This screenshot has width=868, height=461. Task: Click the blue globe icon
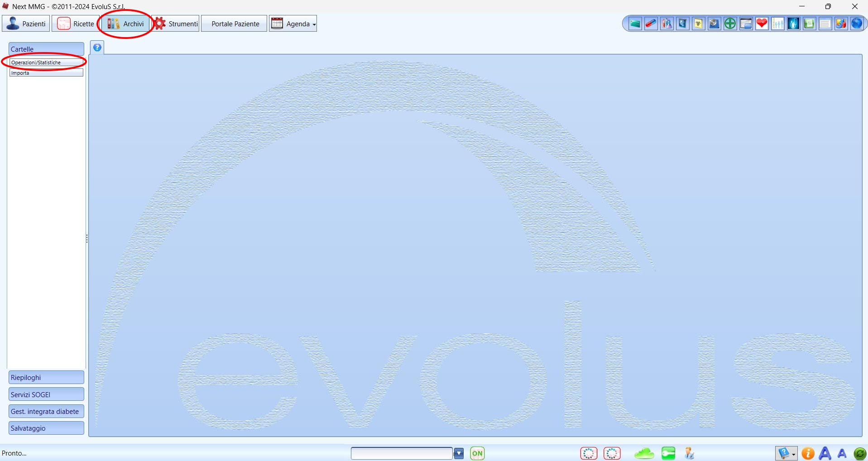pos(857,24)
